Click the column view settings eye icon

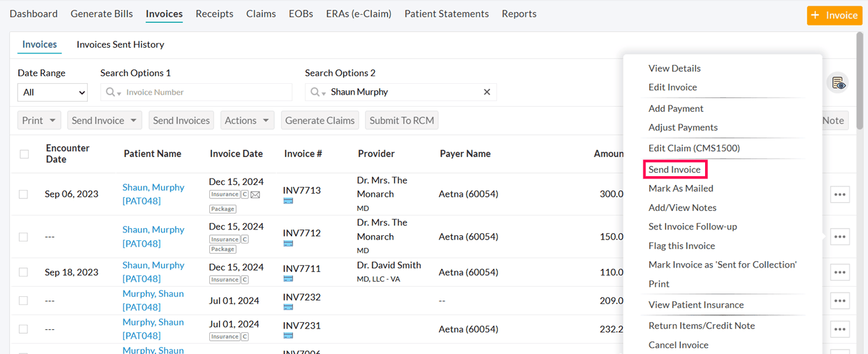(838, 83)
